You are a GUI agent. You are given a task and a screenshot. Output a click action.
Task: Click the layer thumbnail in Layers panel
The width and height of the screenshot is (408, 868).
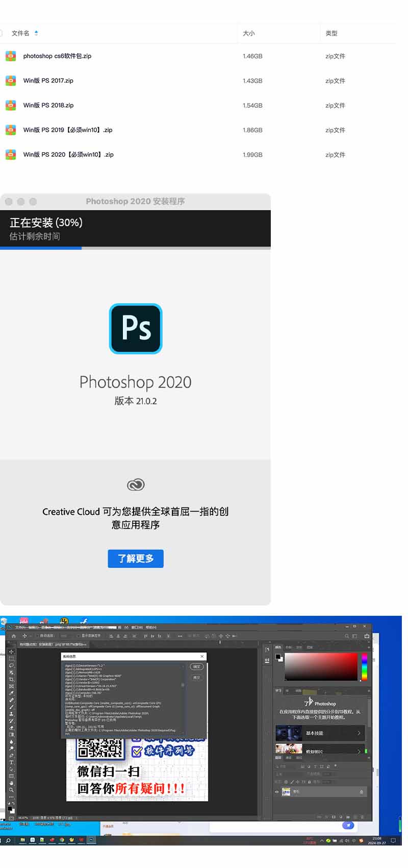[286, 791]
